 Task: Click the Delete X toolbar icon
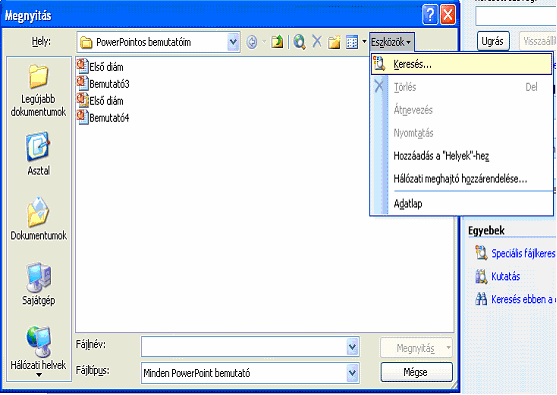pos(317,42)
